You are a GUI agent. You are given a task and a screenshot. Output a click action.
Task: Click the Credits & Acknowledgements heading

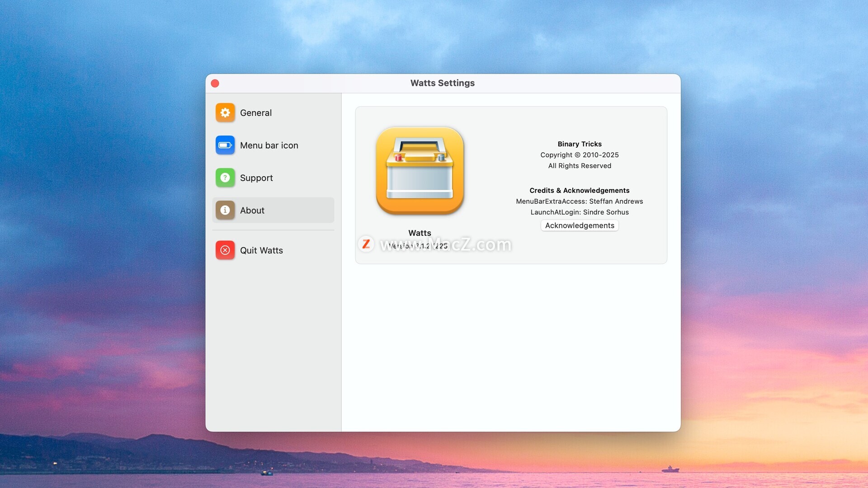pyautogui.click(x=580, y=191)
